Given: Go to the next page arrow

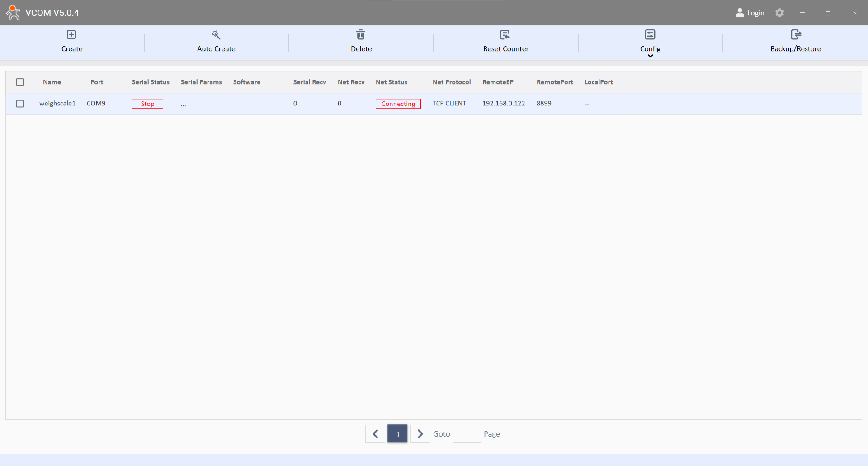Looking at the screenshot, I should pos(420,434).
